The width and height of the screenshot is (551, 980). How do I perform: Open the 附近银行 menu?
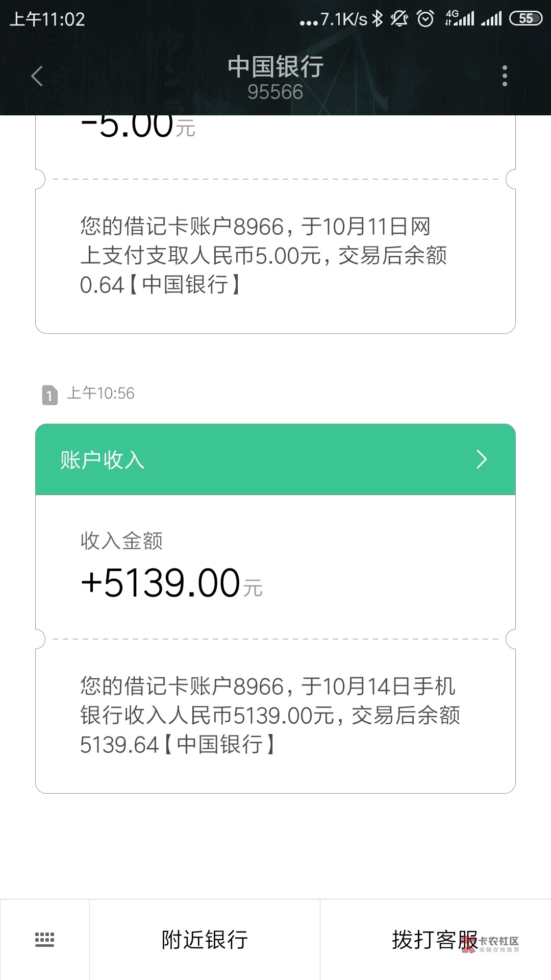205,940
